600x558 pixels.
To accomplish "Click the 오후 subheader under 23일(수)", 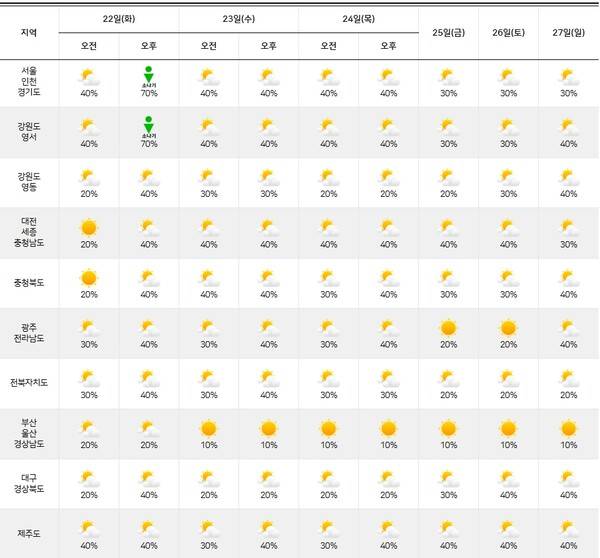I will (x=269, y=46).
